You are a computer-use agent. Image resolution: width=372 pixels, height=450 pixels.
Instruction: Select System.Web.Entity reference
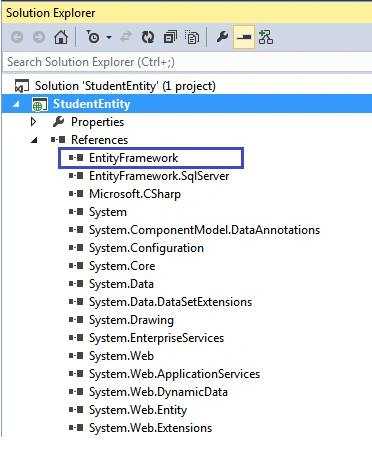click(138, 410)
